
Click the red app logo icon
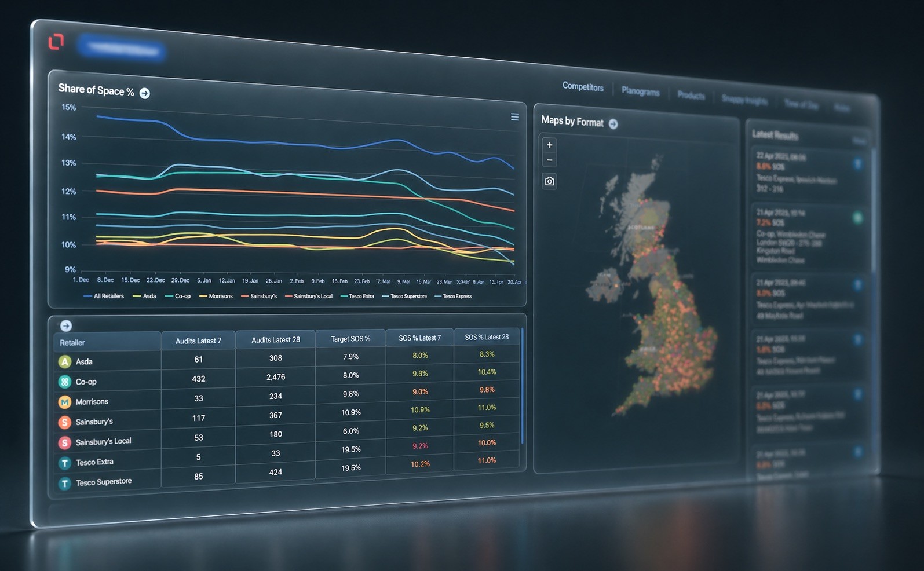(x=56, y=42)
